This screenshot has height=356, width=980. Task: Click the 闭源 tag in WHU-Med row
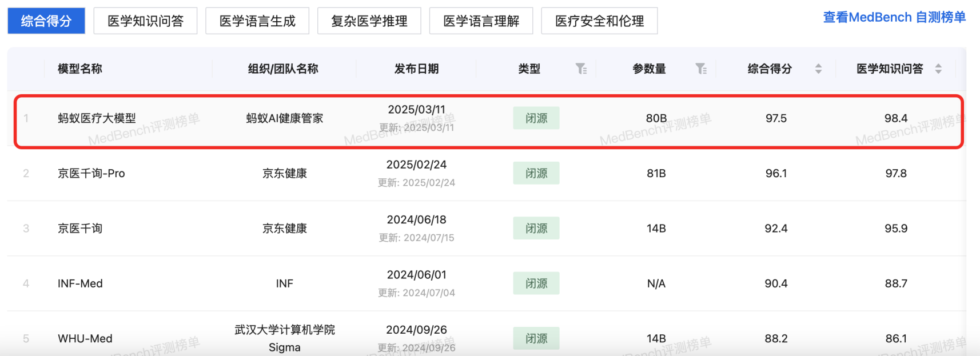[536, 338]
